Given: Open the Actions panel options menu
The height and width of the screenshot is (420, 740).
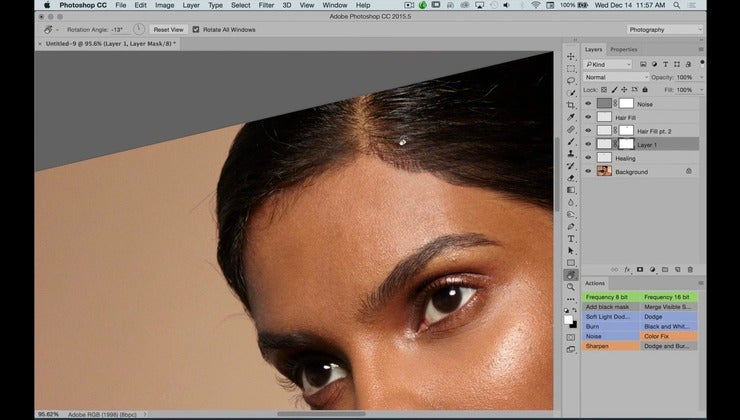Looking at the screenshot, I should (x=701, y=283).
